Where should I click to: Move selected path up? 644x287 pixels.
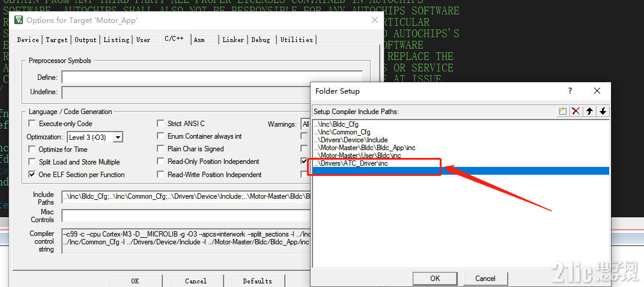[589, 111]
